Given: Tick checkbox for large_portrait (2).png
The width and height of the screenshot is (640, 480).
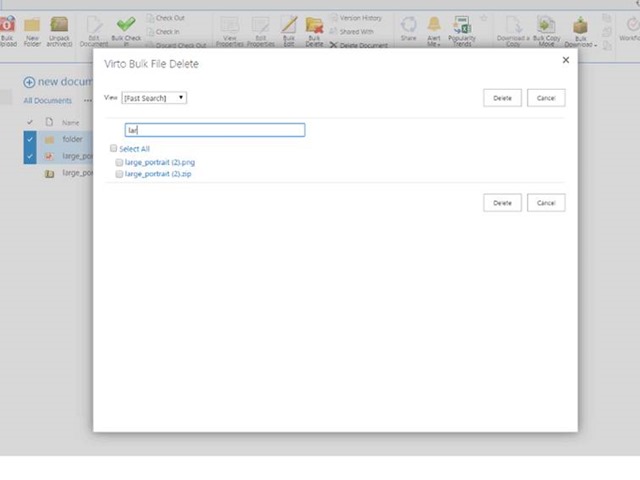Looking at the screenshot, I should click(x=120, y=162).
